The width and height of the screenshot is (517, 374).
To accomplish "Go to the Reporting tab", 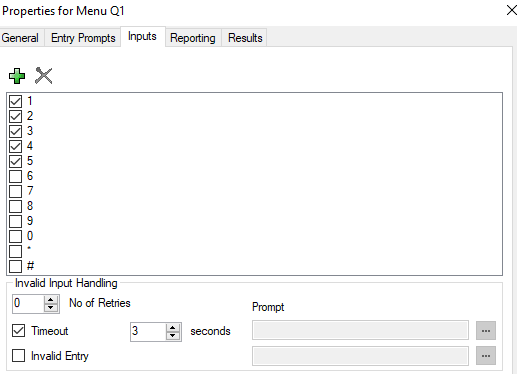I will point(193,38).
